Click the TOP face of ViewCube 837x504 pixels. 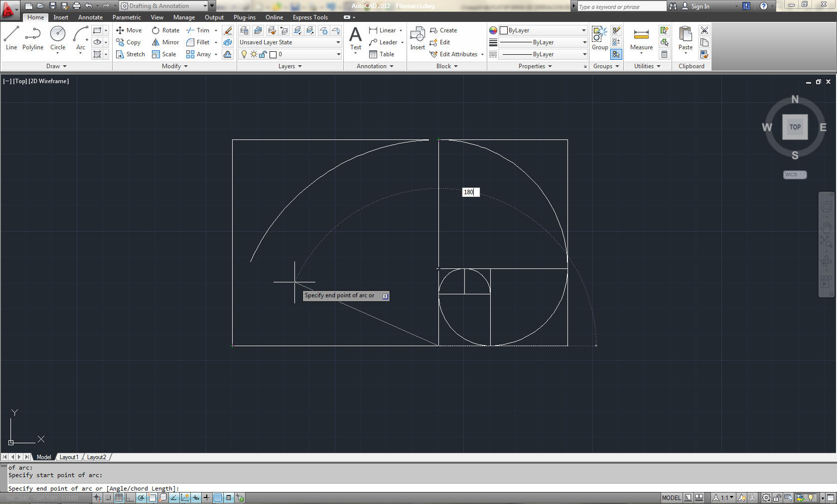click(x=795, y=127)
